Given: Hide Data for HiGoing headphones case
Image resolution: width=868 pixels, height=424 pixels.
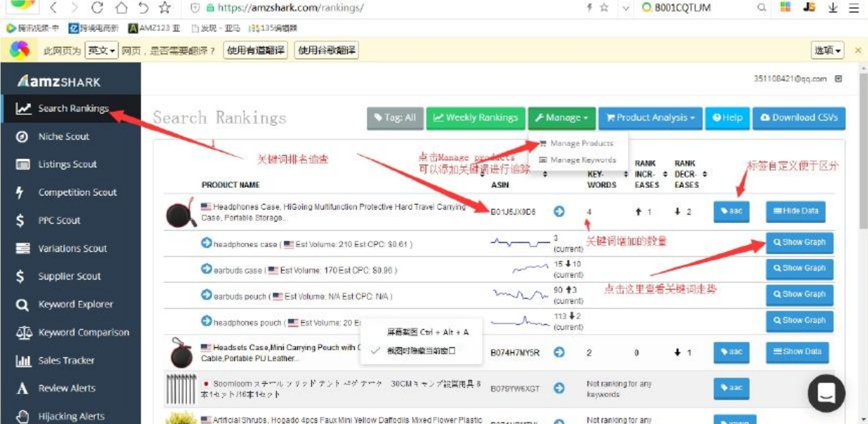Looking at the screenshot, I should [796, 211].
